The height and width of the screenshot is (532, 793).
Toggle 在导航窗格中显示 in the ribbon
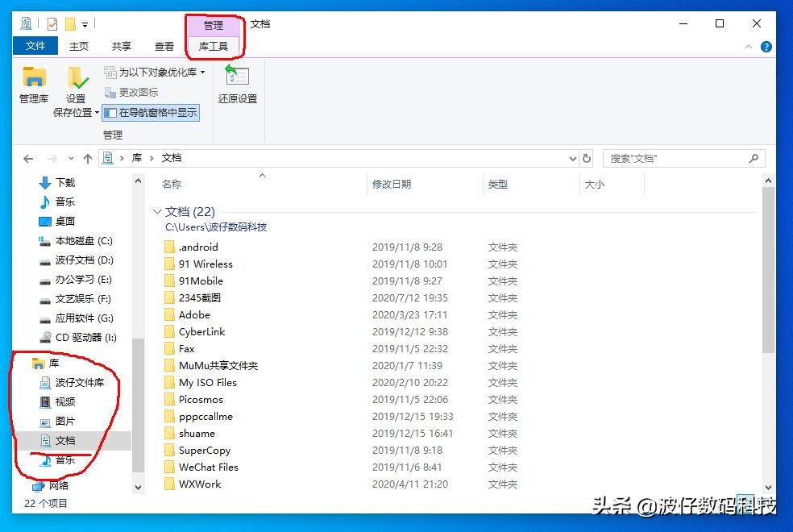pos(151,112)
